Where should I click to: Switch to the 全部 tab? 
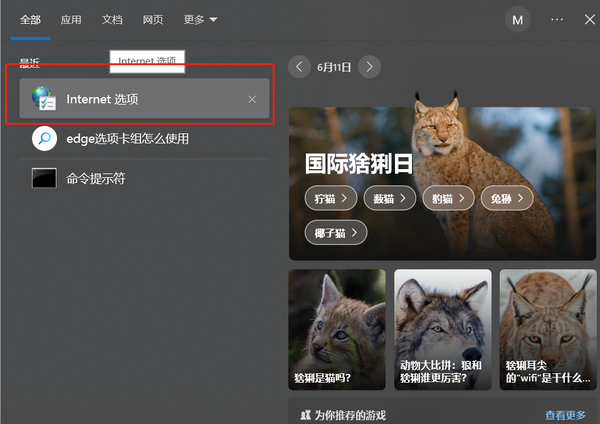tap(30, 20)
